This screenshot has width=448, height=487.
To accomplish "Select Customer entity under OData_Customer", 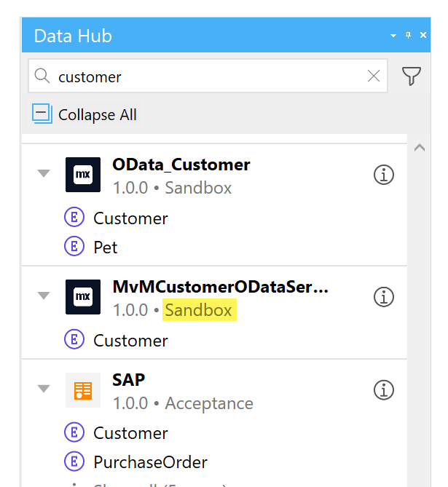I will point(130,218).
